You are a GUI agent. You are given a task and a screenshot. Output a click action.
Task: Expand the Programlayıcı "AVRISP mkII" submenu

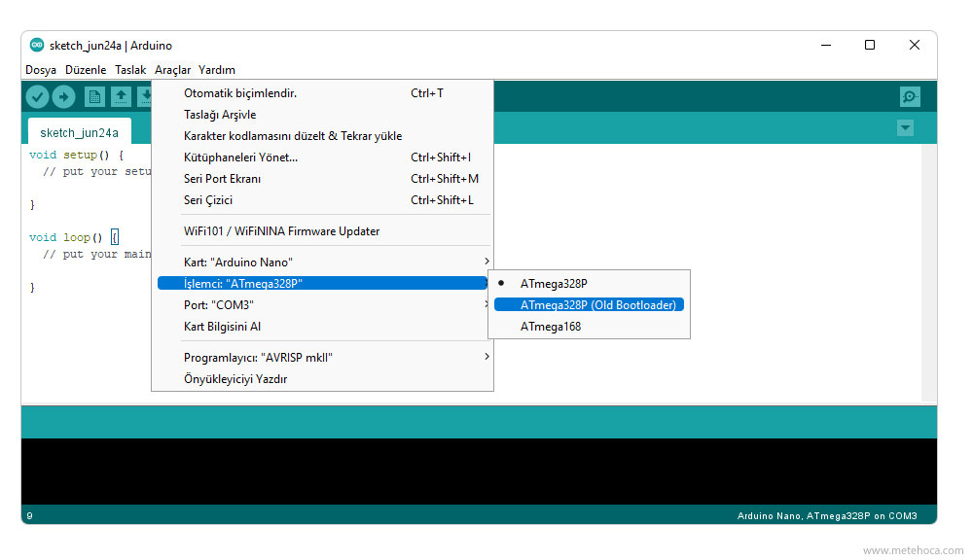[x=323, y=357]
